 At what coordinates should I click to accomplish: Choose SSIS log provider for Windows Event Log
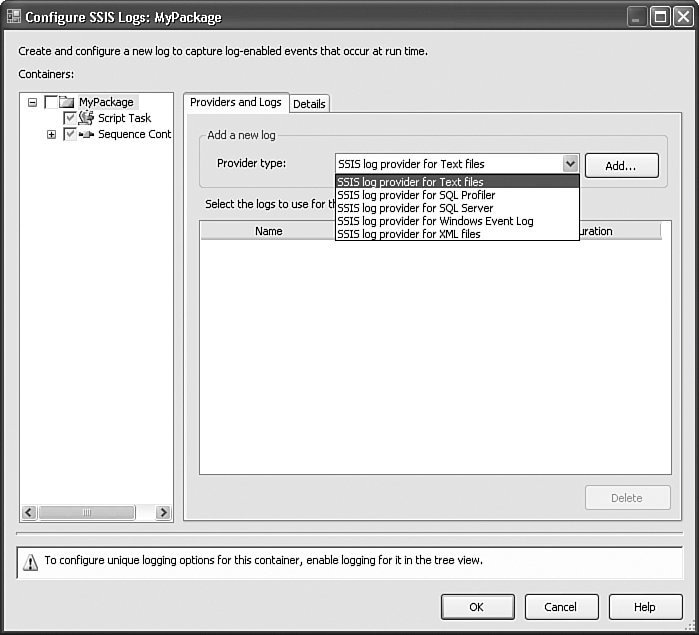click(x=457, y=221)
